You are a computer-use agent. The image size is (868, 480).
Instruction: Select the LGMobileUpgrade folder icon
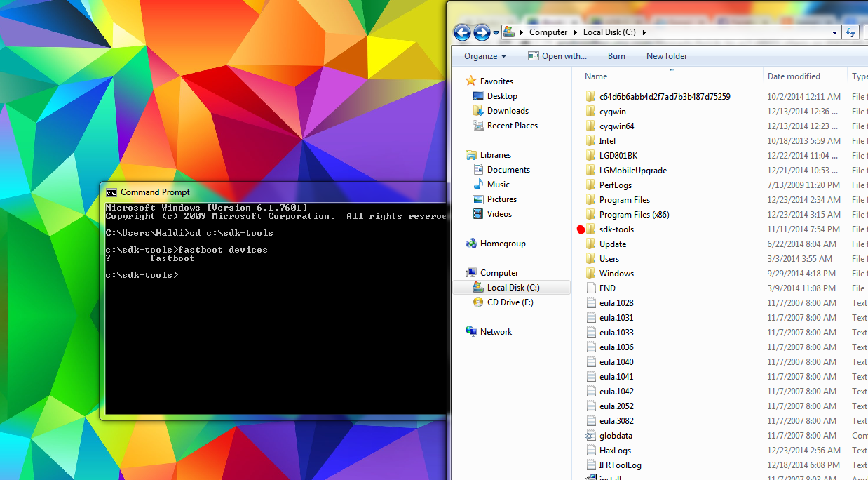point(590,171)
